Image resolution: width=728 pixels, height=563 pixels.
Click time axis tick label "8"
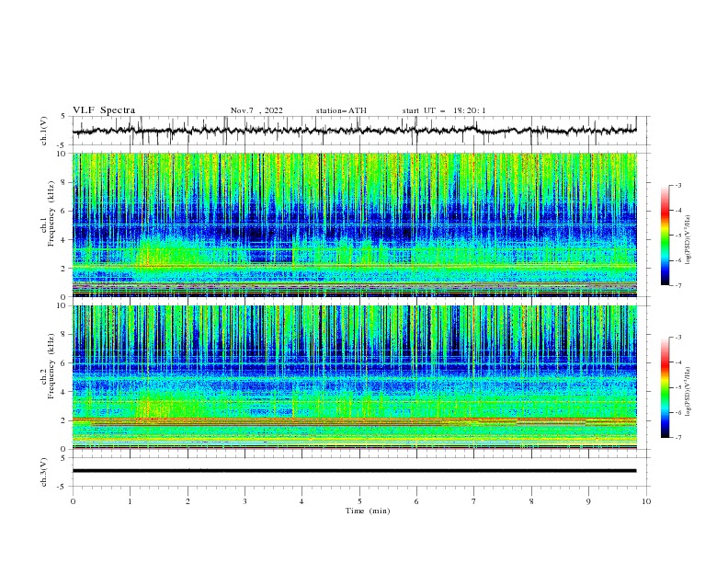[x=531, y=501]
